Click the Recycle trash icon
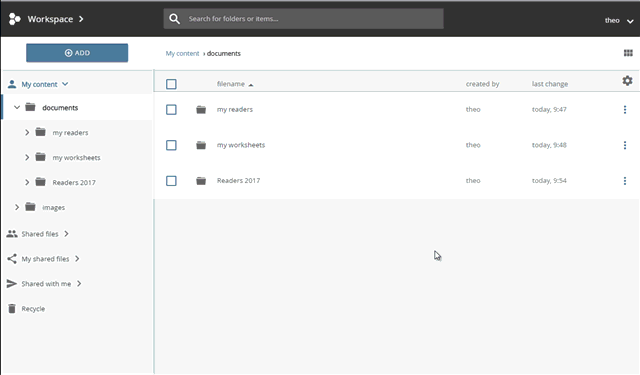640x375 pixels. click(x=12, y=308)
